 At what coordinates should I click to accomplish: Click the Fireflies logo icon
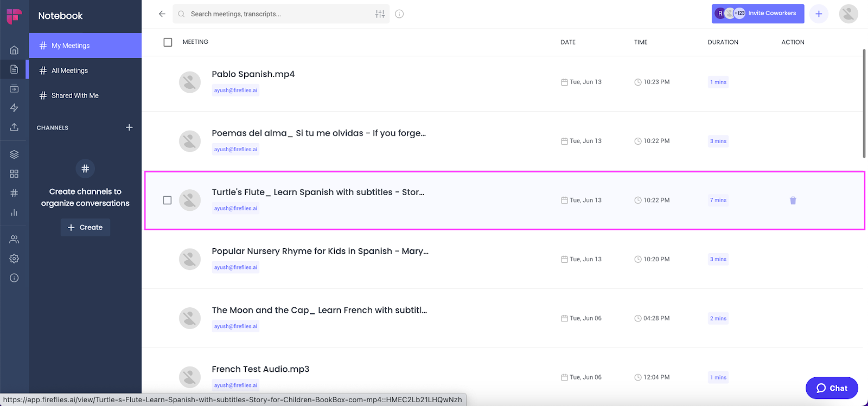click(14, 16)
